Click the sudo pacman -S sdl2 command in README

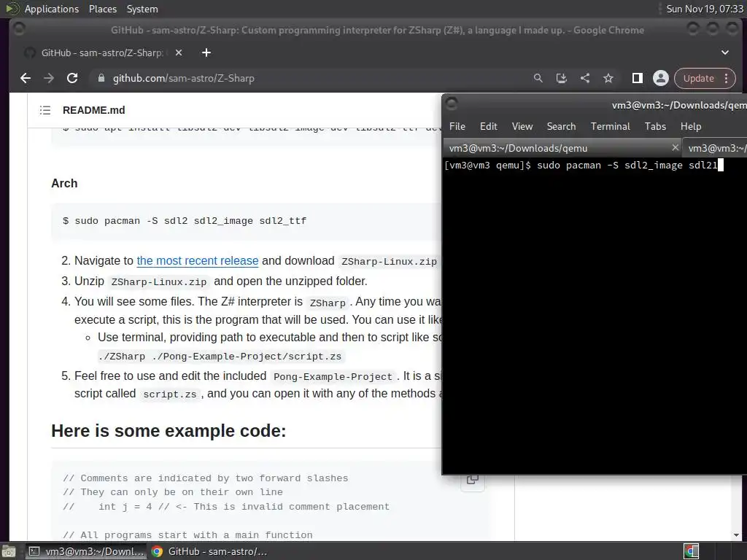pos(185,221)
